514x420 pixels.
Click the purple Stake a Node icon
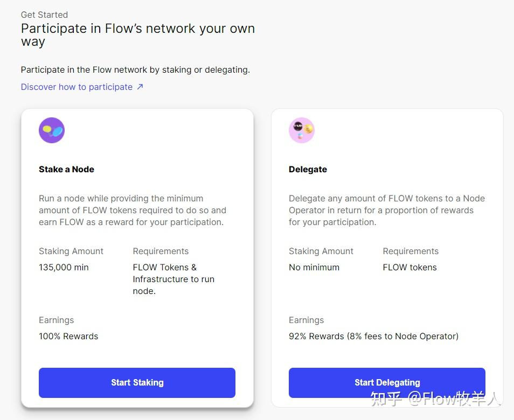52,130
